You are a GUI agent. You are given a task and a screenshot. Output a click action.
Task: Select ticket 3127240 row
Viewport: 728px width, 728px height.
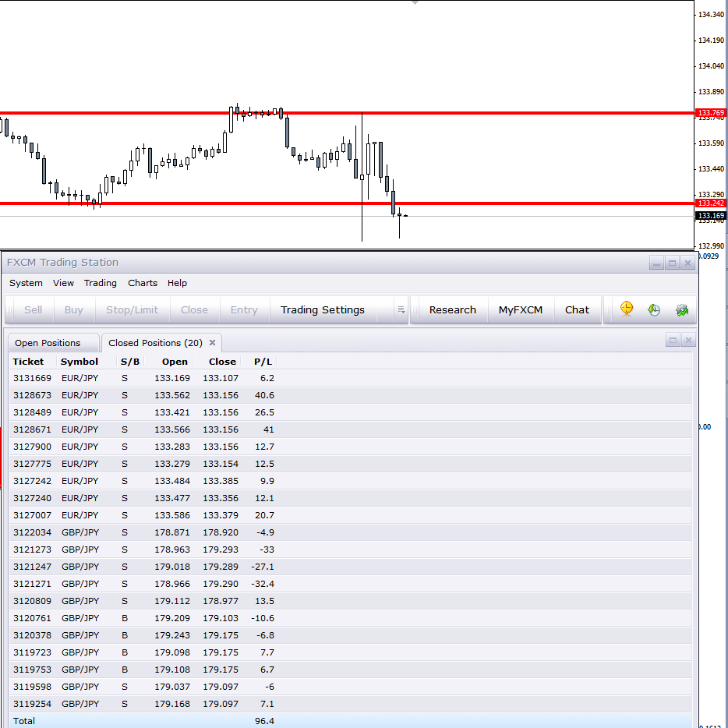[350, 498]
